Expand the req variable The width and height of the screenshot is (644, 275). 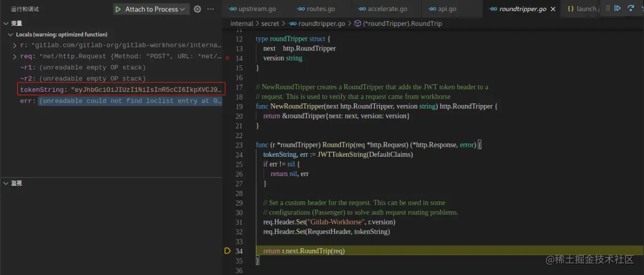(x=15, y=57)
